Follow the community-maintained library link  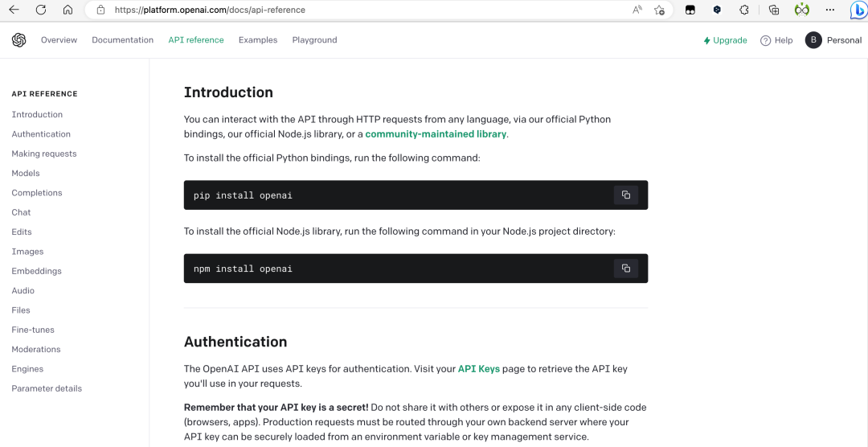[x=436, y=134]
